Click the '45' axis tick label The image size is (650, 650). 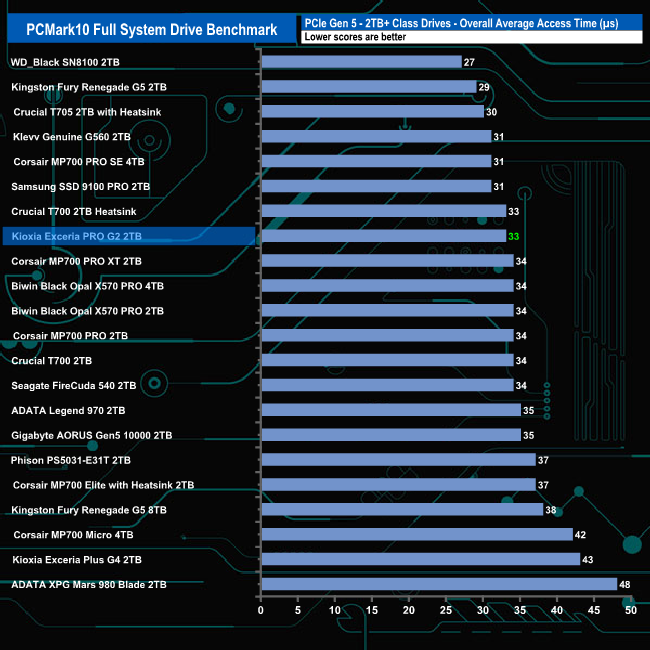[x=594, y=610]
